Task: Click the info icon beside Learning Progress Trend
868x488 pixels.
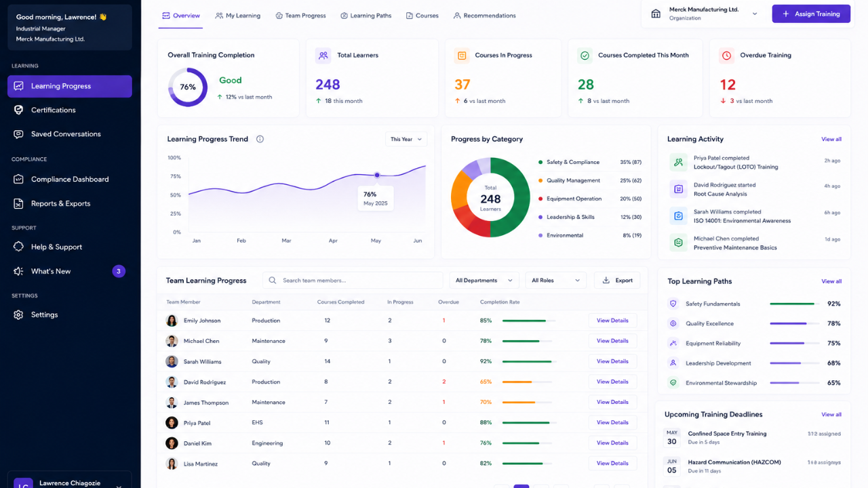Action: pos(260,139)
